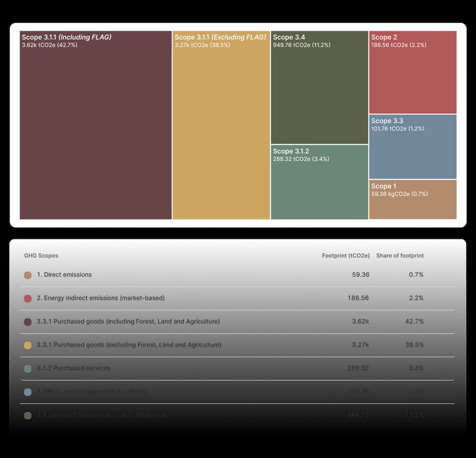Select the Scope 3.3 treemap tile
476x458 pixels.
point(413,147)
